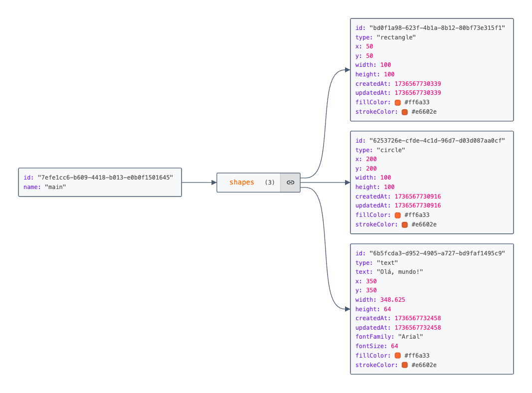Click the link icon on shapes node

click(290, 183)
